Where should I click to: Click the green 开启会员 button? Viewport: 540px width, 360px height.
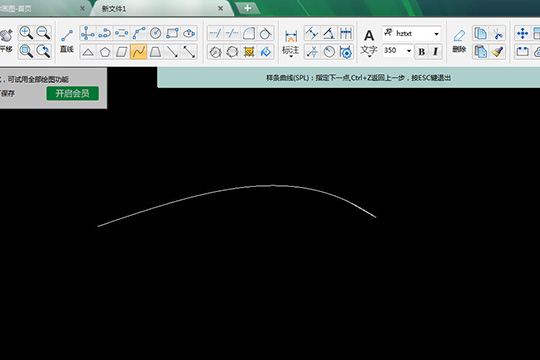[73, 93]
